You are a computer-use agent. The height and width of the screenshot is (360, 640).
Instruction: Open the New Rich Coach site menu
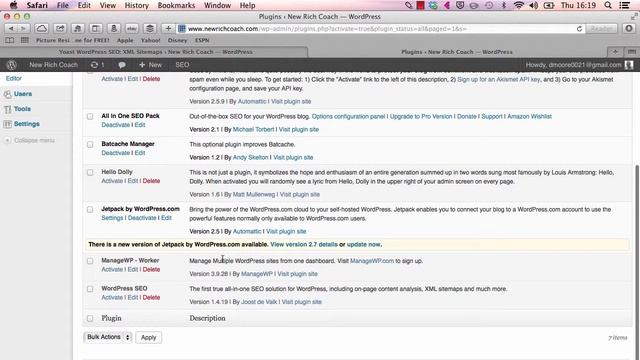[53, 65]
